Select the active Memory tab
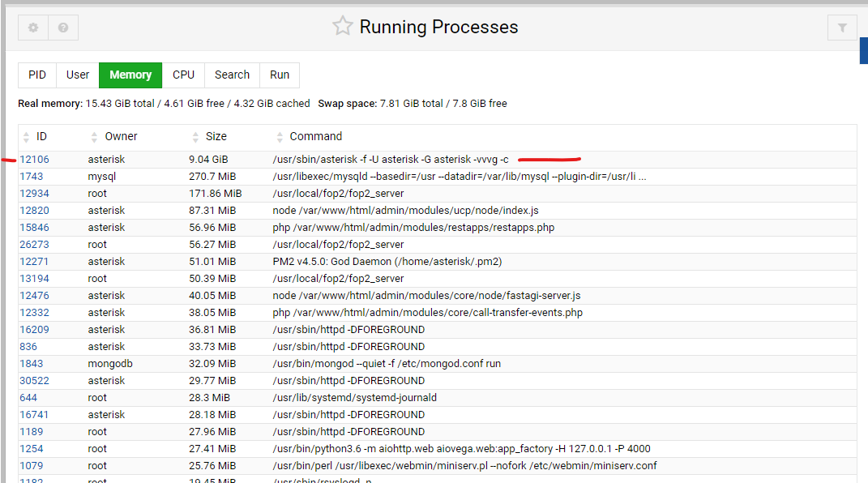Screen dimensions: 868x483 tap(130, 75)
